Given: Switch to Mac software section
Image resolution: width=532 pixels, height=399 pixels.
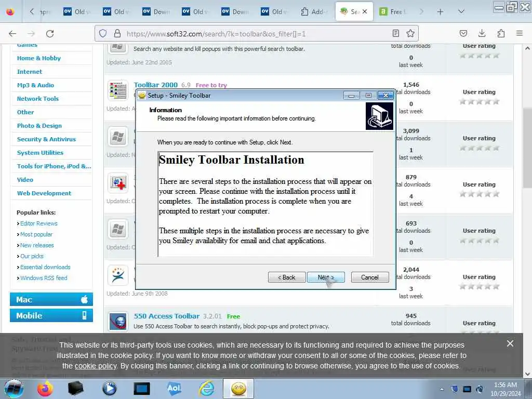Looking at the screenshot, I should click(x=51, y=300).
